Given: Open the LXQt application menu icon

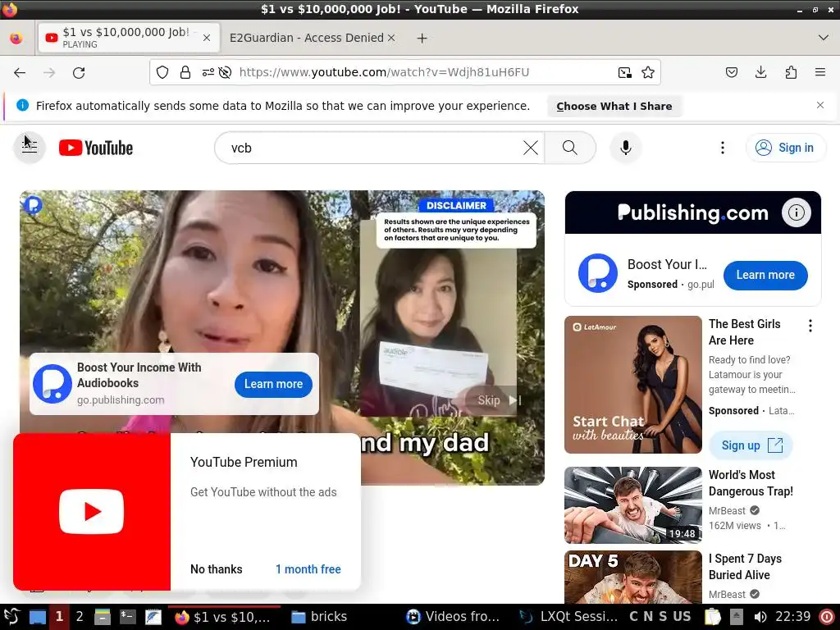Looking at the screenshot, I should click(x=11, y=617).
